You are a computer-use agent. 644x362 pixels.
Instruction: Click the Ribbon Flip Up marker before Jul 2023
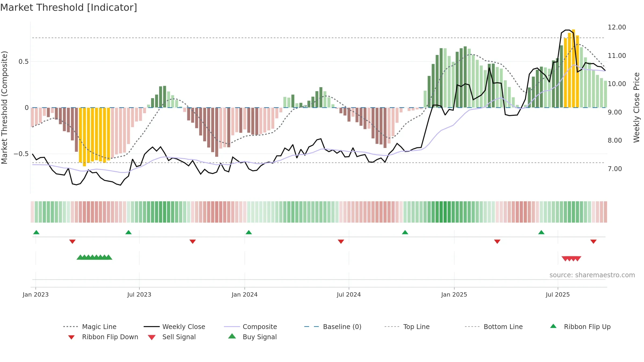129,232
